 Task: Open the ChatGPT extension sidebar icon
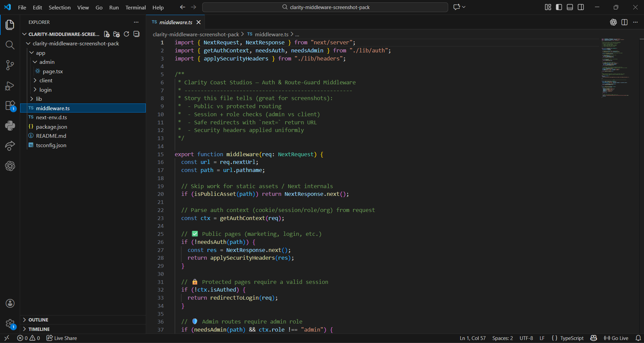pyautogui.click(x=10, y=166)
